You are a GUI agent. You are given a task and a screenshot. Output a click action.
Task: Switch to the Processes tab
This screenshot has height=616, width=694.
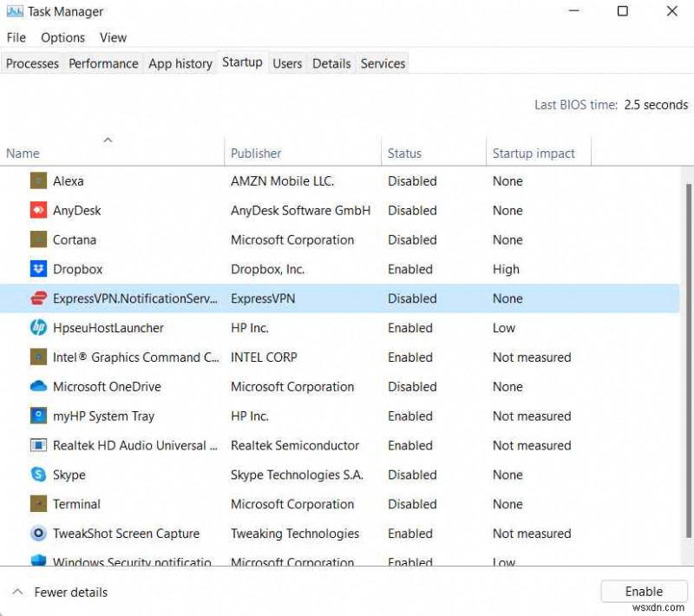pos(32,63)
